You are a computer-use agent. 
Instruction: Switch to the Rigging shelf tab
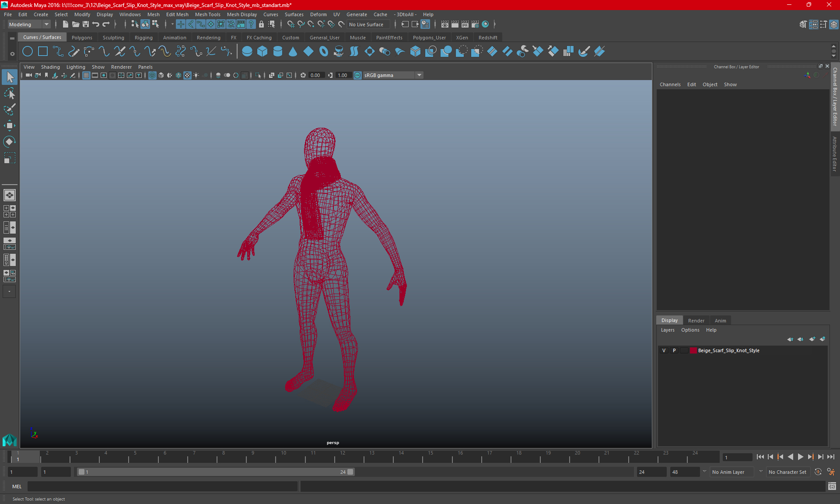tap(143, 38)
